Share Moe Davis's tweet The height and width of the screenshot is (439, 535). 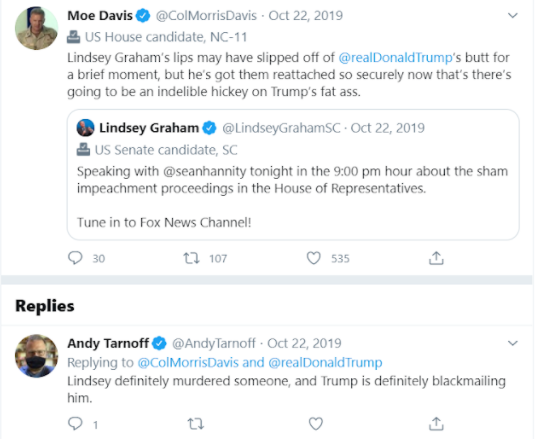[436, 258]
